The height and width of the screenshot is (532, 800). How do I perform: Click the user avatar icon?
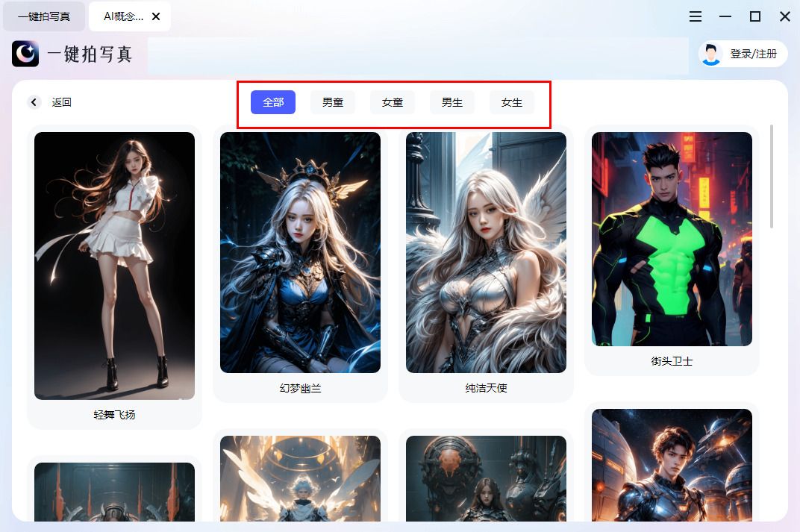pyautogui.click(x=710, y=54)
